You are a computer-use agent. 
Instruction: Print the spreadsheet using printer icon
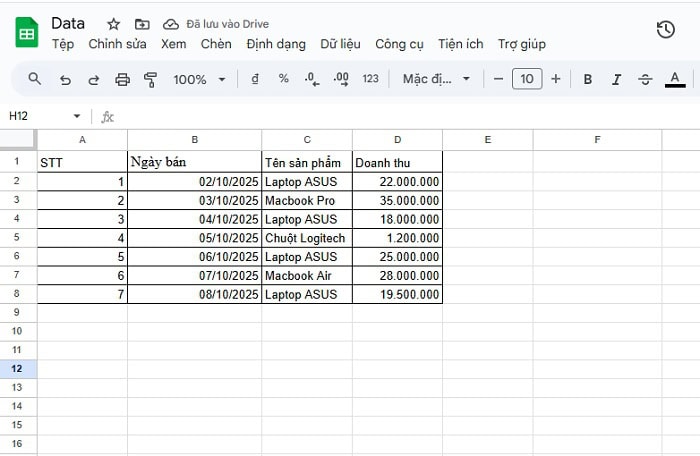(x=123, y=79)
